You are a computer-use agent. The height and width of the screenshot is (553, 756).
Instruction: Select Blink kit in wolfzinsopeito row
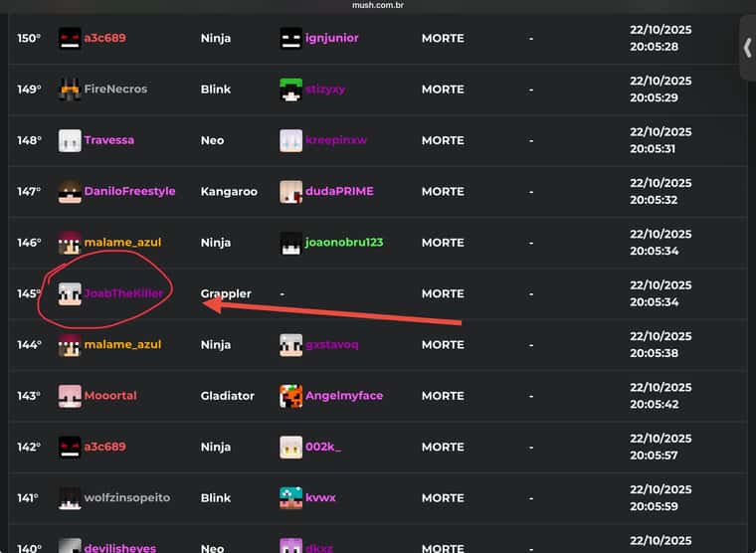click(216, 498)
